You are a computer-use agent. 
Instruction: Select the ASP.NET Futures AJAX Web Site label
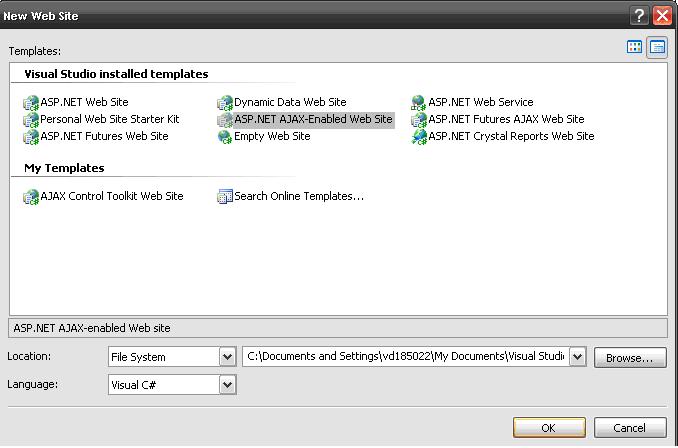[x=506, y=119]
